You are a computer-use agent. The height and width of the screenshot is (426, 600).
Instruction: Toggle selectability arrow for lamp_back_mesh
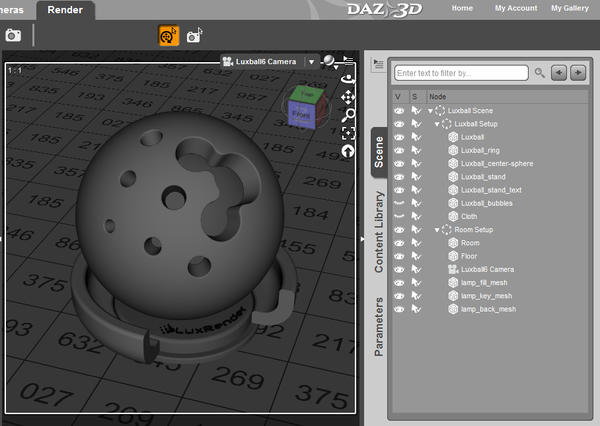(x=416, y=309)
